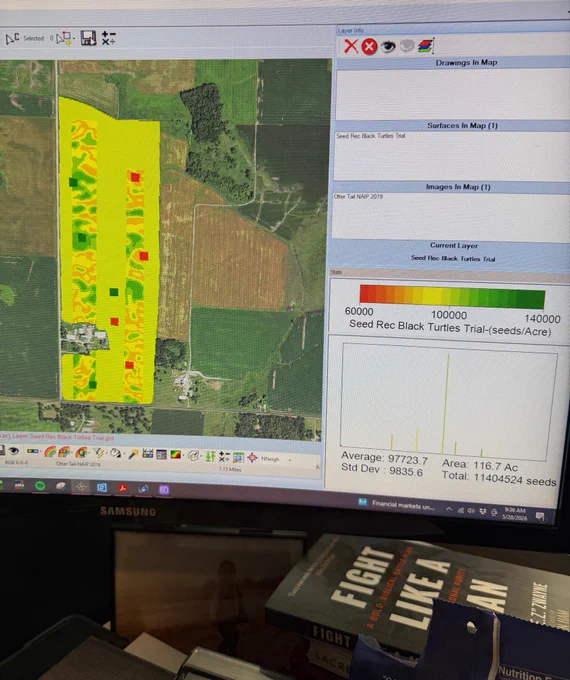
Task: Click the 'Area: 116.7 Ac' statistic
Action: click(480, 465)
